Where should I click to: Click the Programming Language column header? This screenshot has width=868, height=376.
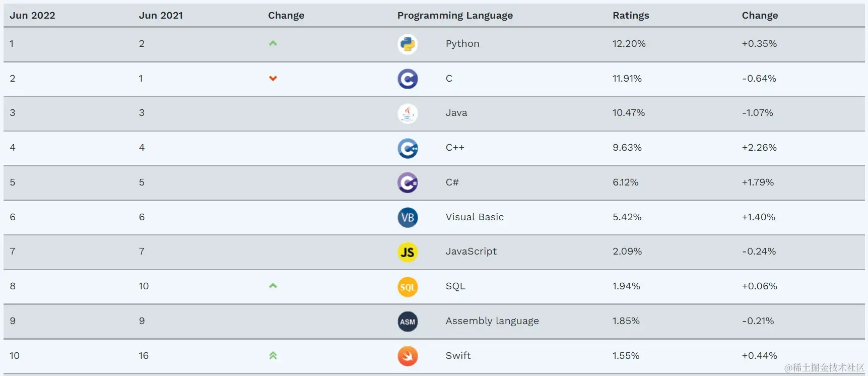pyautogui.click(x=455, y=15)
